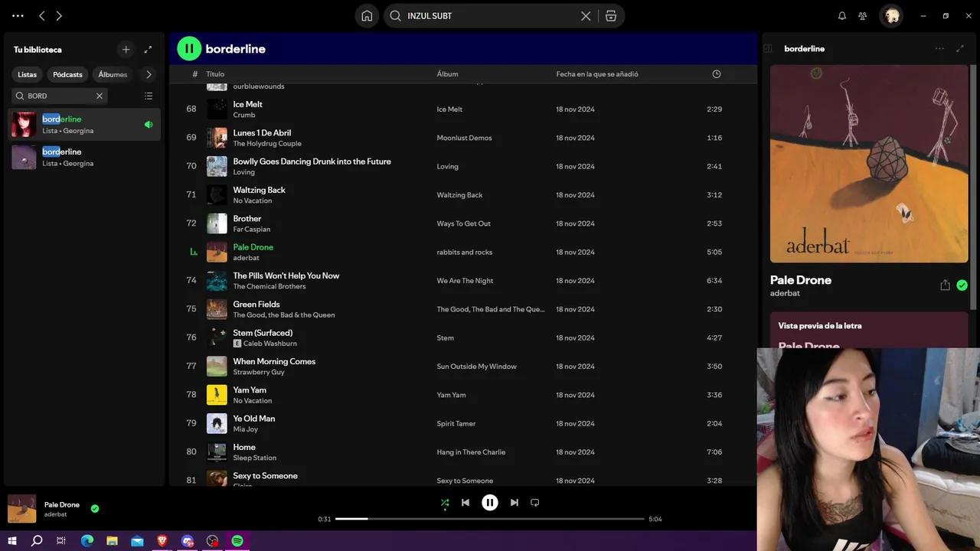Viewport: 980px width, 551px height.
Task: Open The Chemical Brothers artist link
Action: pyautogui.click(x=269, y=286)
